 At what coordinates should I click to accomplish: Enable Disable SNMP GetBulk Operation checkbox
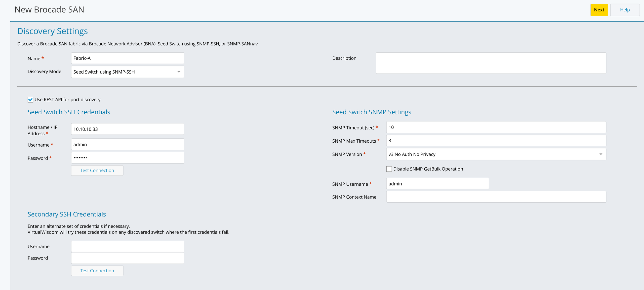(389, 169)
